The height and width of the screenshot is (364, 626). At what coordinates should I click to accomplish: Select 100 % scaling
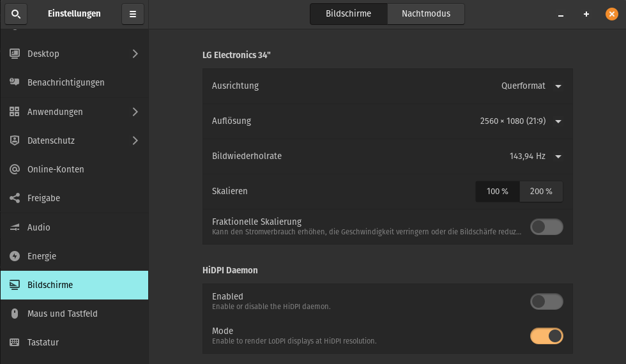pos(498,191)
